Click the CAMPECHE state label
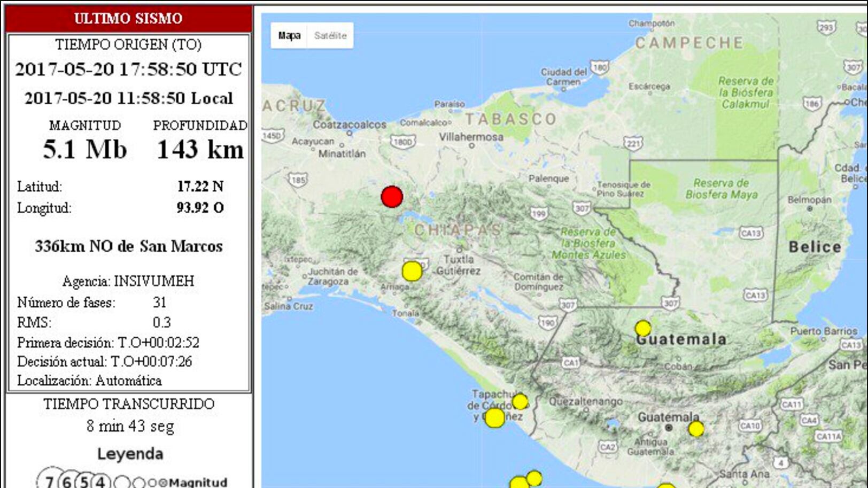 pos(689,43)
